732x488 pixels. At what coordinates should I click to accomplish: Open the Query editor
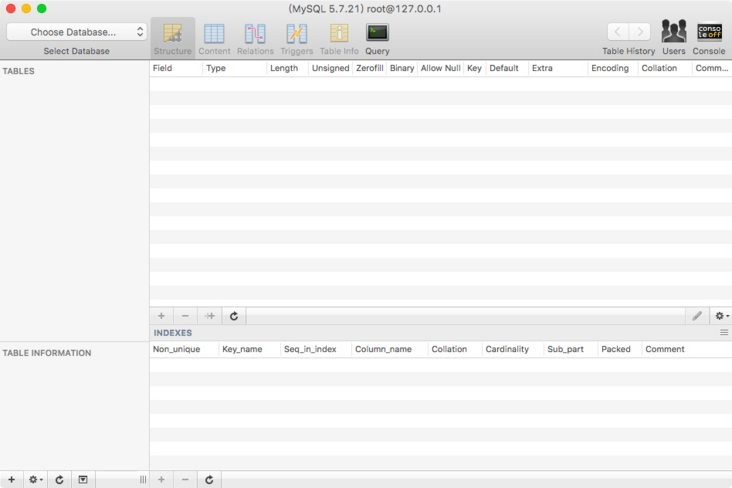[x=377, y=38]
